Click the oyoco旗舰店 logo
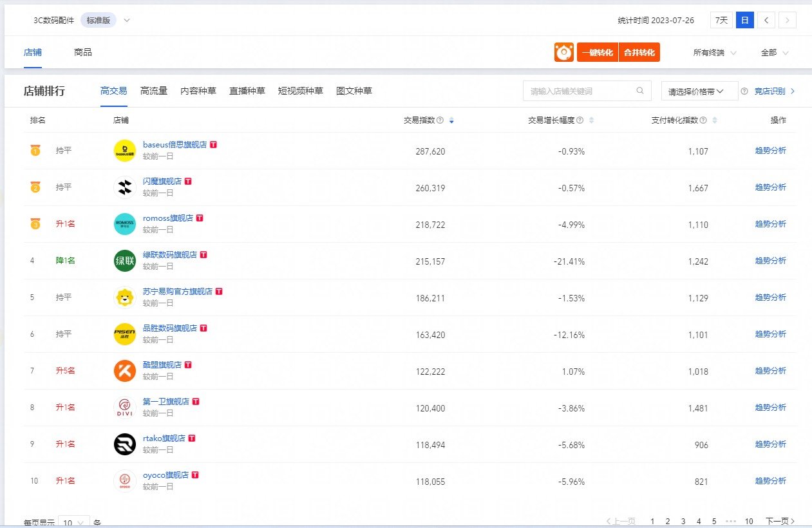The height and width of the screenshot is (528, 812). pos(125,481)
